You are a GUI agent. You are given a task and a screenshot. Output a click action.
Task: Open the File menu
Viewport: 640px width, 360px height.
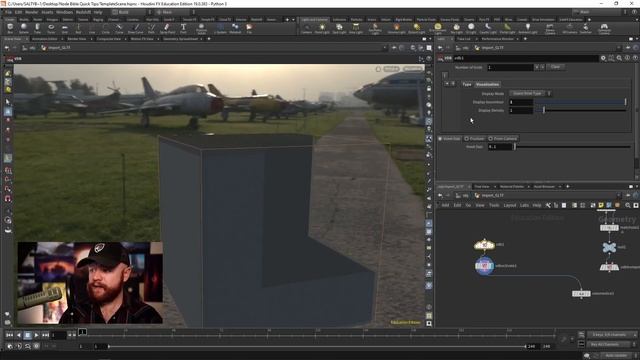point(8,12)
